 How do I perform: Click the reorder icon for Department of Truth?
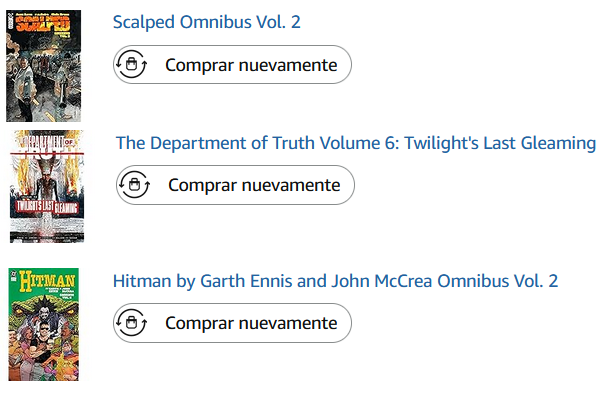134,185
